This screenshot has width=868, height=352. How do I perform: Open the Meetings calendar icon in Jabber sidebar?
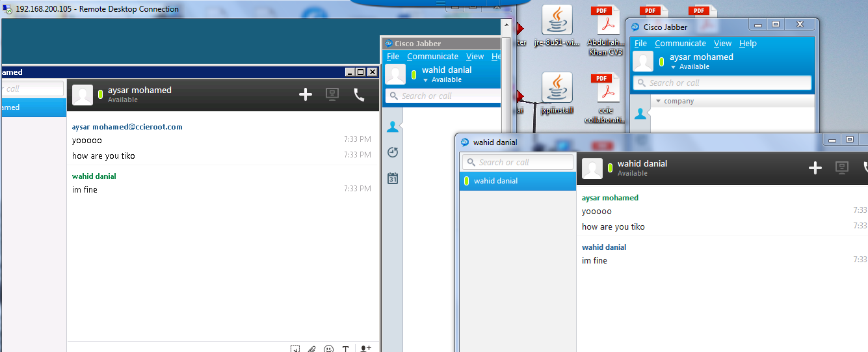pos(393,178)
